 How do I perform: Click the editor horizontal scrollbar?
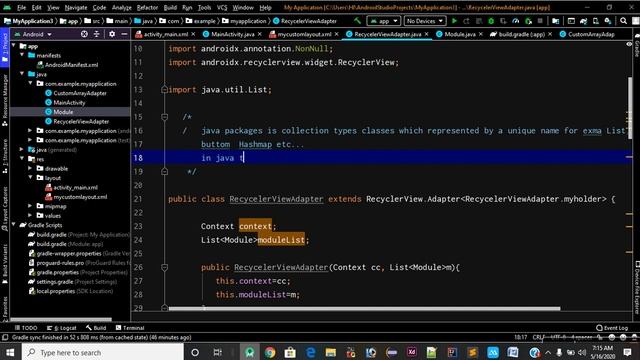click(364, 309)
